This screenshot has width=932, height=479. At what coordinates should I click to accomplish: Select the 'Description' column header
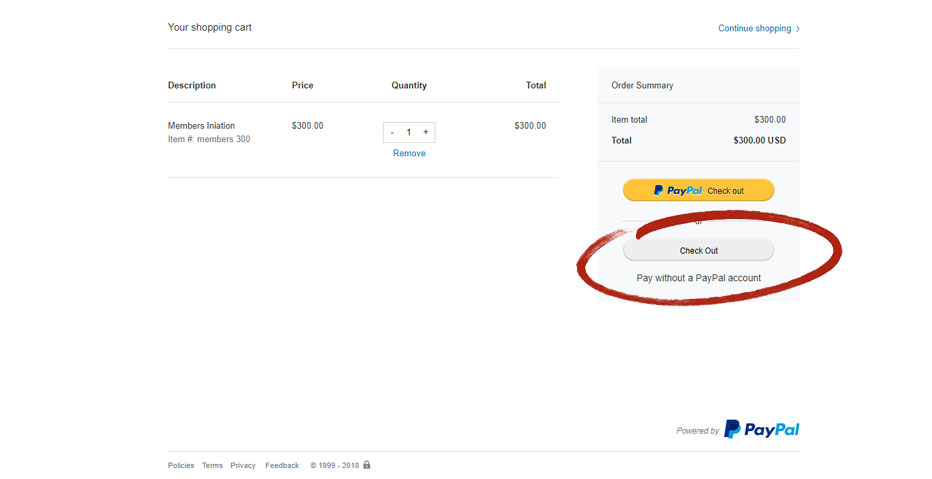pyautogui.click(x=191, y=86)
